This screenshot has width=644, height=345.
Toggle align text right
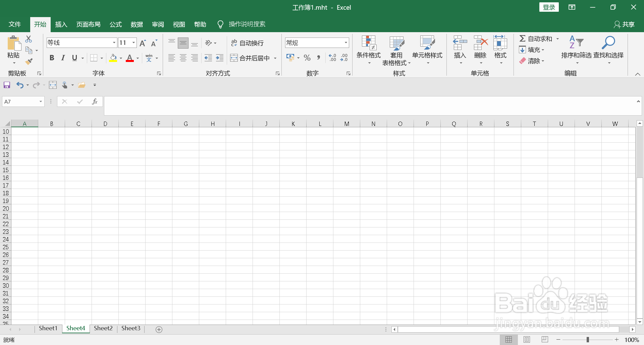point(195,58)
